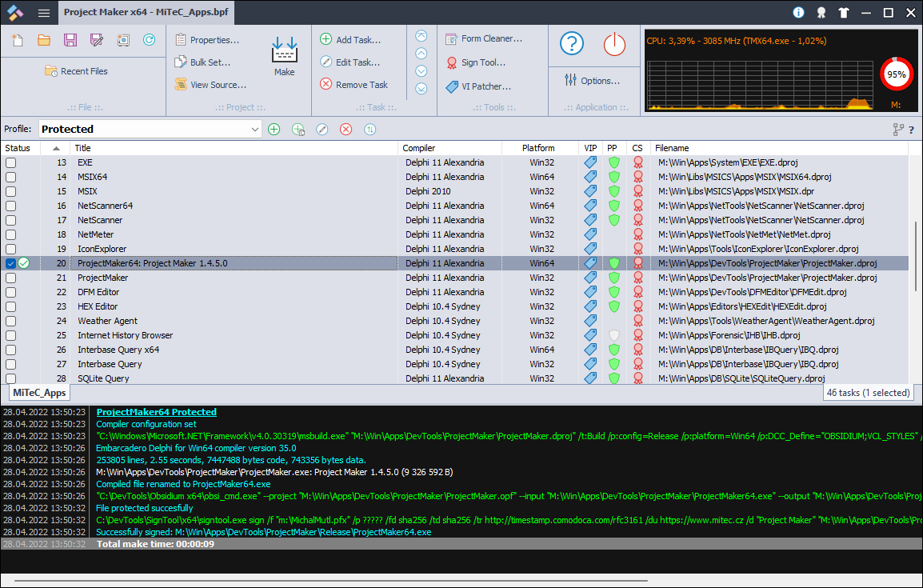The width and height of the screenshot is (923, 588).
Task: Switch to the MiTeC_Apps tab
Action: pos(39,393)
